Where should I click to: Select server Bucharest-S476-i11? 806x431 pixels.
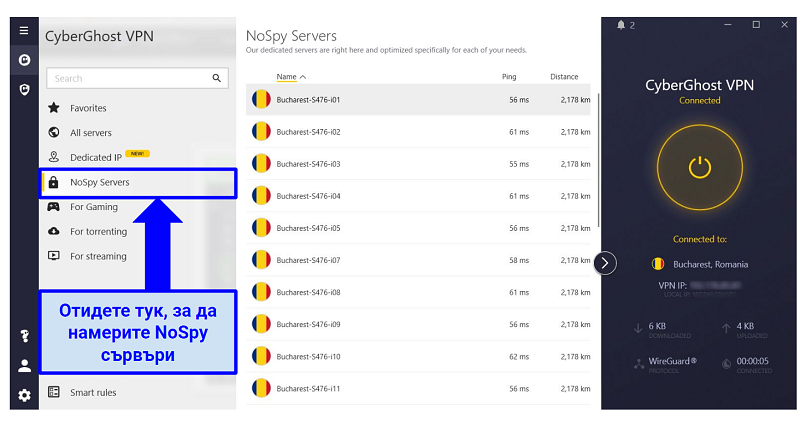pyautogui.click(x=418, y=388)
